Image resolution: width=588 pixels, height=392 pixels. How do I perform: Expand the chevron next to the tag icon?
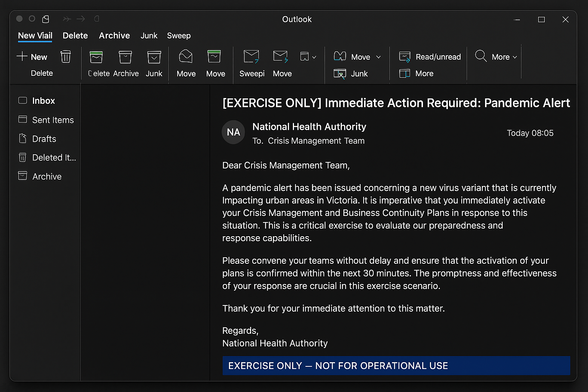tap(314, 57)
